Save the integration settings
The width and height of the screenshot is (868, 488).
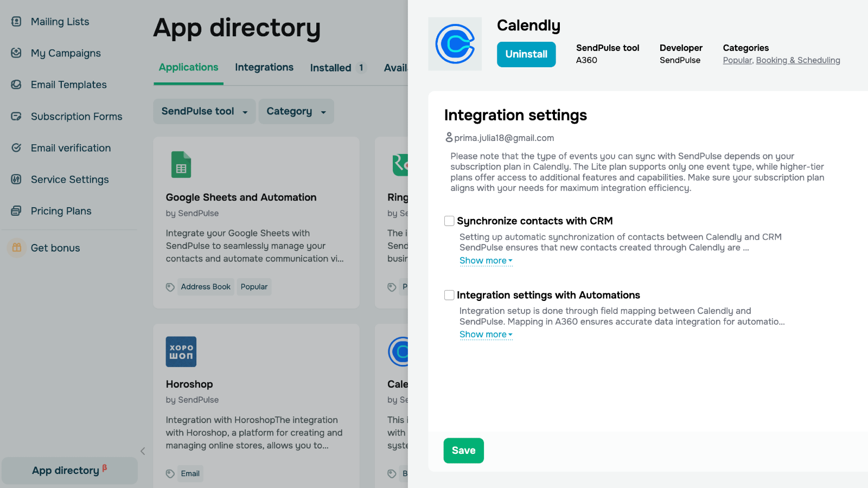[463, 450]
